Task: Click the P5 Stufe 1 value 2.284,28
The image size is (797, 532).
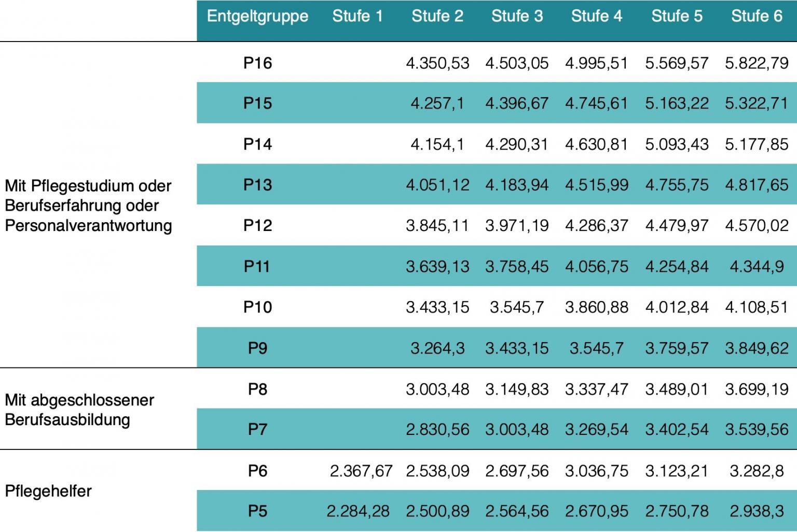Action: [358, 511]
